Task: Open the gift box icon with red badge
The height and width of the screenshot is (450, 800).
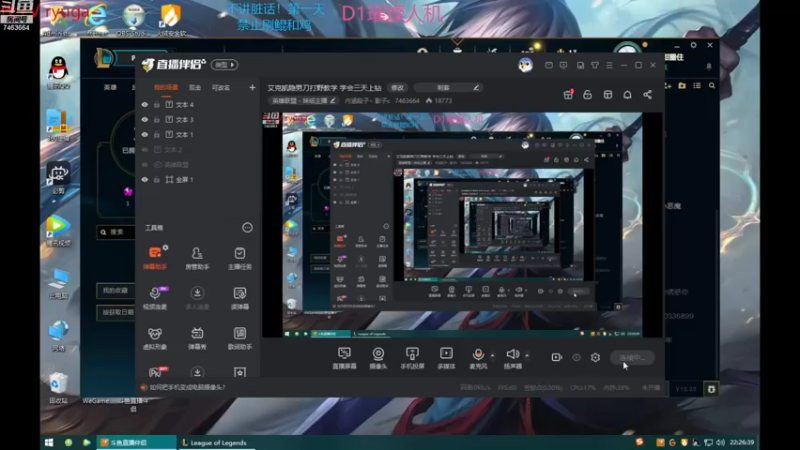Action: [568, 94]
